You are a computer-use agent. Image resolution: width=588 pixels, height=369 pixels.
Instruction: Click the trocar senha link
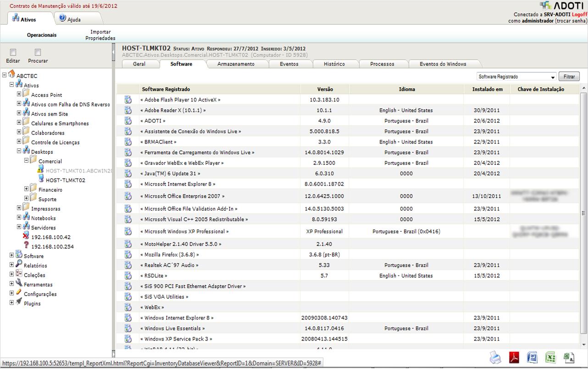tap(571, 21)
